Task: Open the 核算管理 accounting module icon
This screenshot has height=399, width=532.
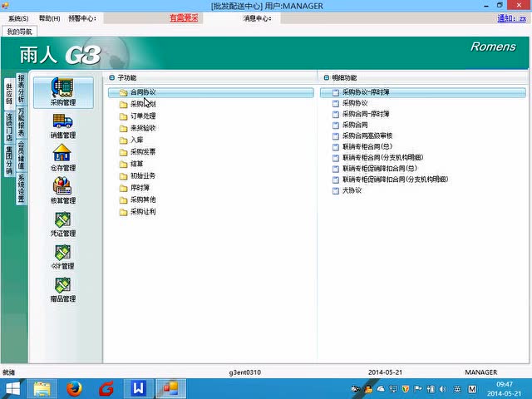Action: click(62, 186)
